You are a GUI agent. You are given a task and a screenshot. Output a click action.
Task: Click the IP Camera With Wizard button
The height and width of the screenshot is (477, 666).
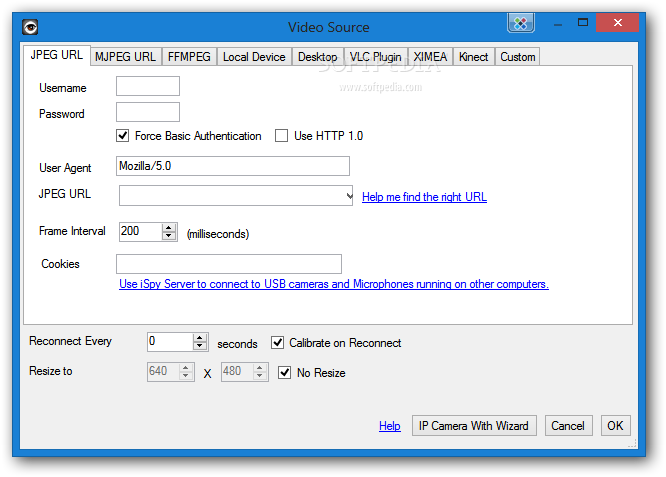474,426
